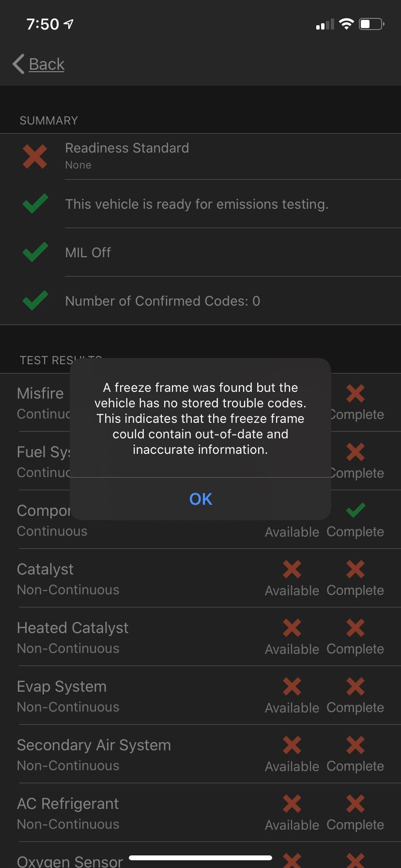Tap Heated Catalyst Available red X
Image resolution: width=401 pixels, height=868 pixels.
pyautogui.click(x=292, y=628)
